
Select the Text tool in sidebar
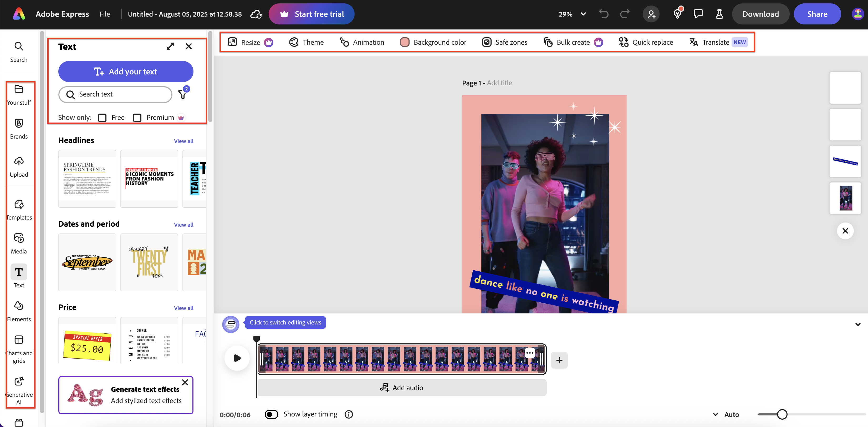click(19, 276)
